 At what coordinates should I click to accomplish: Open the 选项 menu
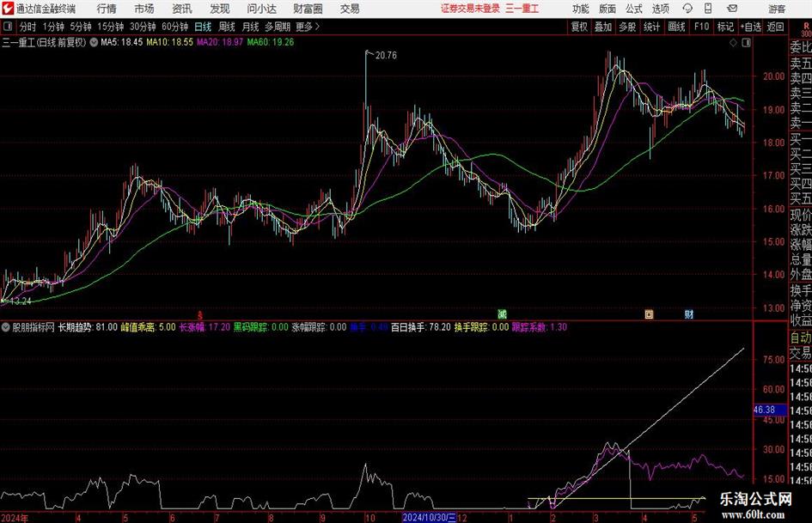[x=660, y=9]
